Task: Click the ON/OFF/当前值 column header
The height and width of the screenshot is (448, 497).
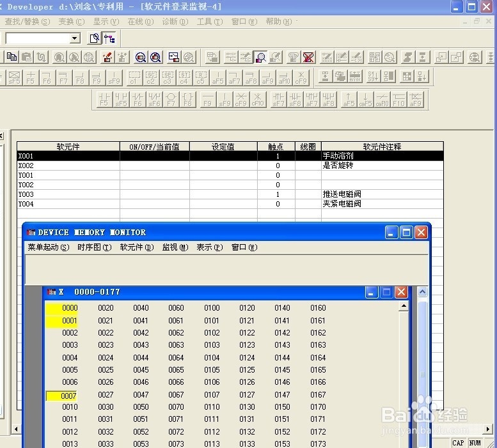Action: [154, 146]
